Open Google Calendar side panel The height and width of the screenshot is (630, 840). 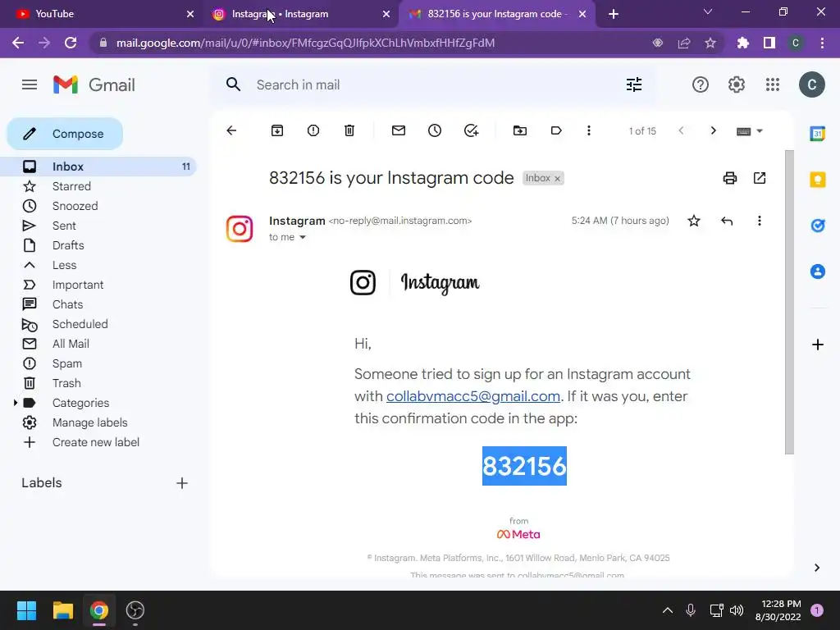tap(818, 134)
